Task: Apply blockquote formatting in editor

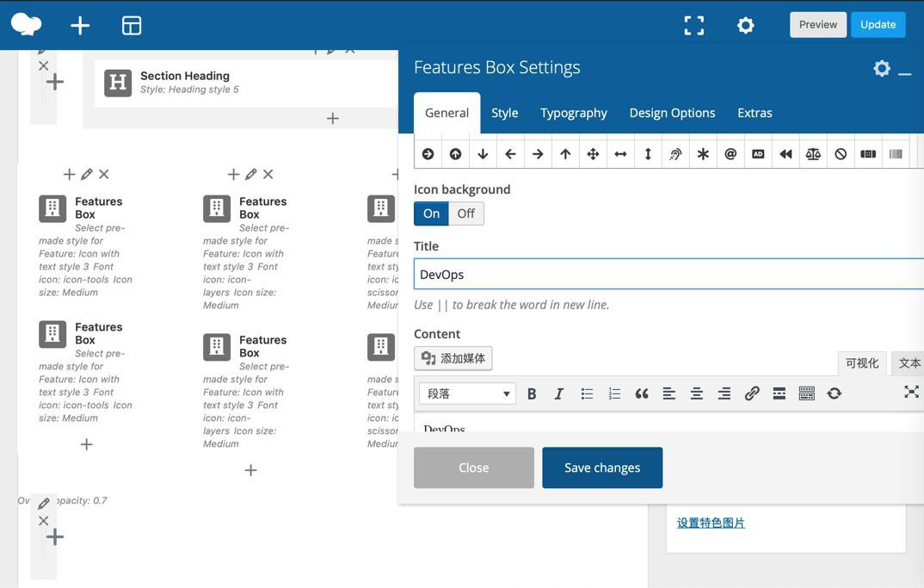Action: (642, 393)
